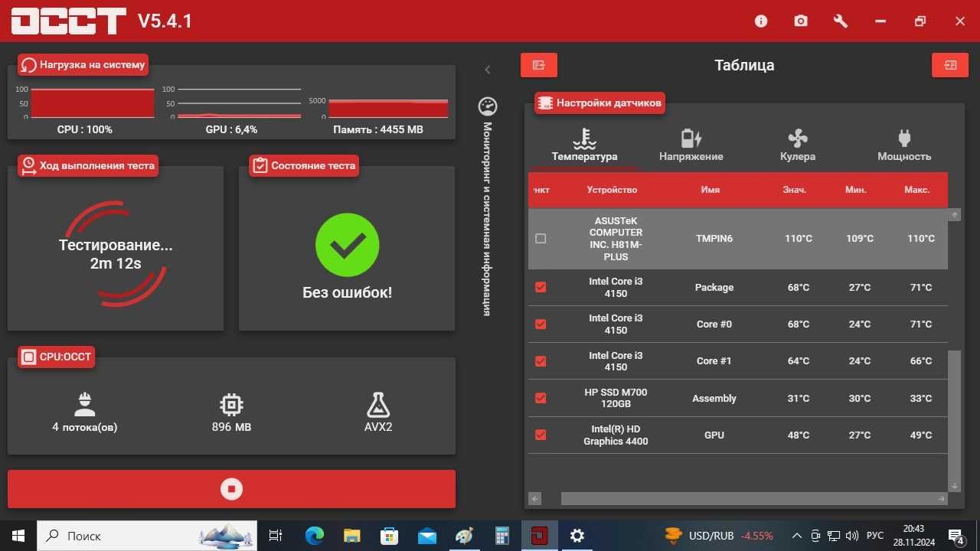Collapse the monitoring panel with left chevron
This screenshot has height=551, width=980.
488,70
